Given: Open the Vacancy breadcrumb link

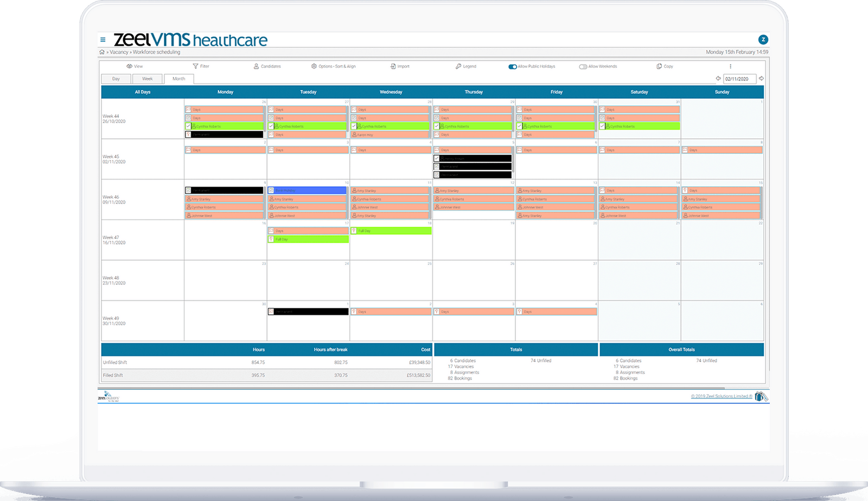Looking at the screenshot, I should pos(118,53).
